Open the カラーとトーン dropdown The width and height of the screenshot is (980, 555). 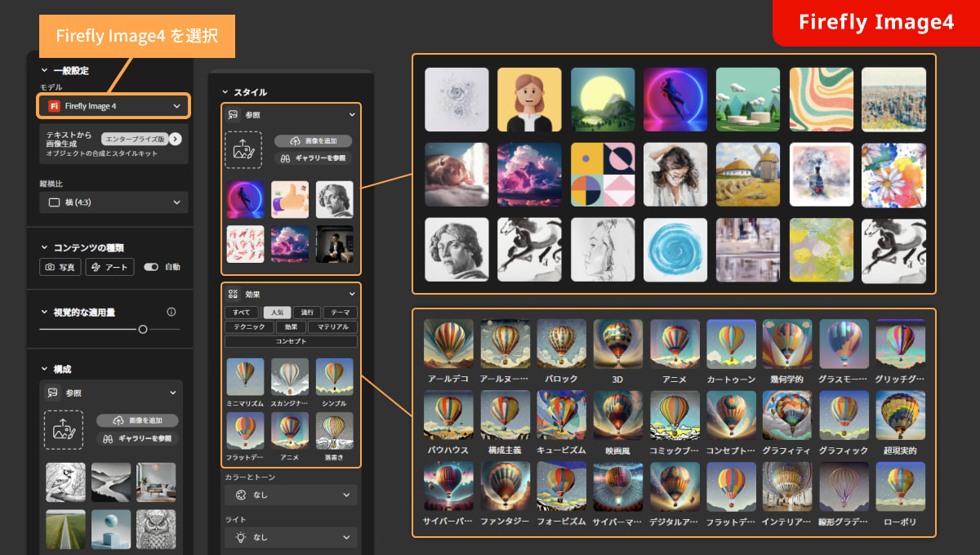(290, 495)
